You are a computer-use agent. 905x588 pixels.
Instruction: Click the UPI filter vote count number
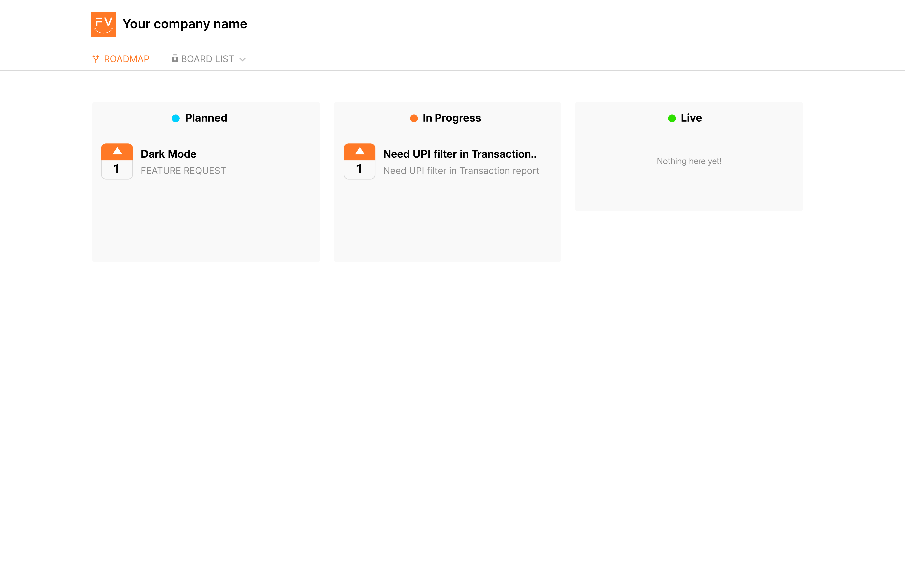[x=359, y=169]
